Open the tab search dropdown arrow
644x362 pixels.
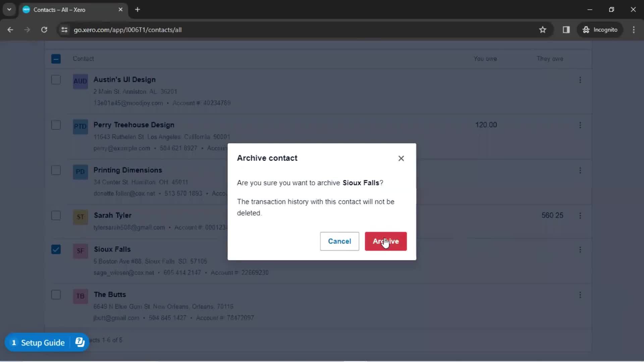pos(9,9)
